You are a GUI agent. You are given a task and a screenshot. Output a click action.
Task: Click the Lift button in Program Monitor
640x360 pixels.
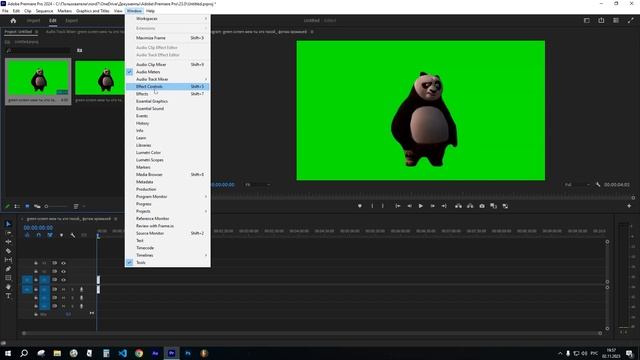coord(458,206)
